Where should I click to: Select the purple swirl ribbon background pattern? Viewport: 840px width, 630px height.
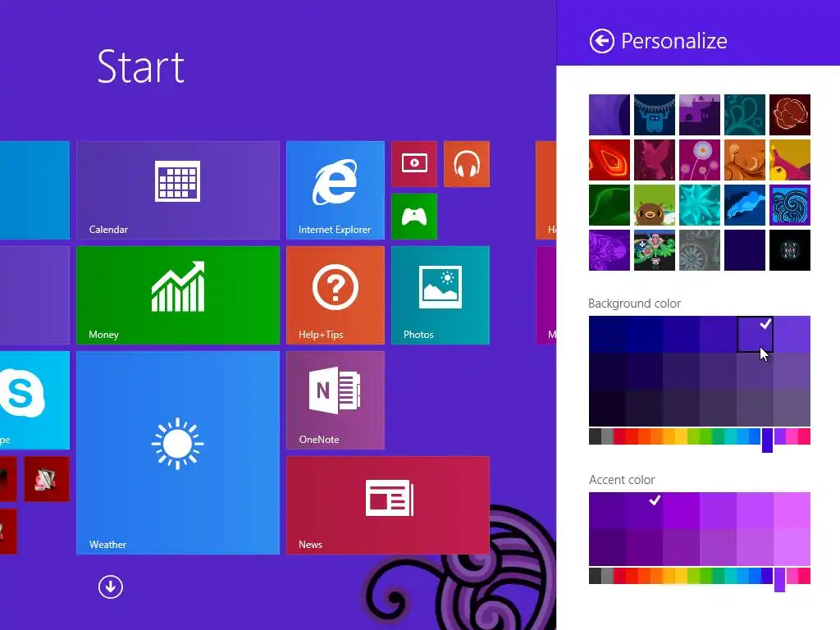click(x=609, y=115)
